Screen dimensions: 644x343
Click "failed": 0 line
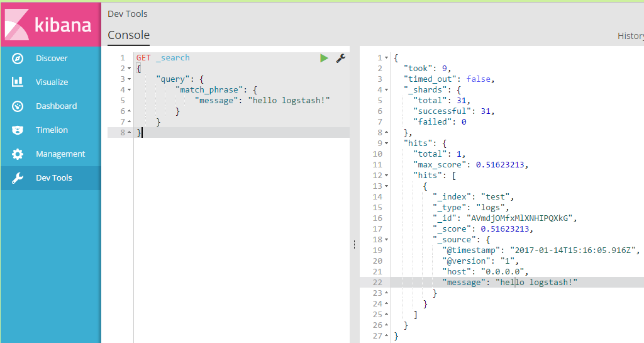pyautogui.click(x=440, y=122)
